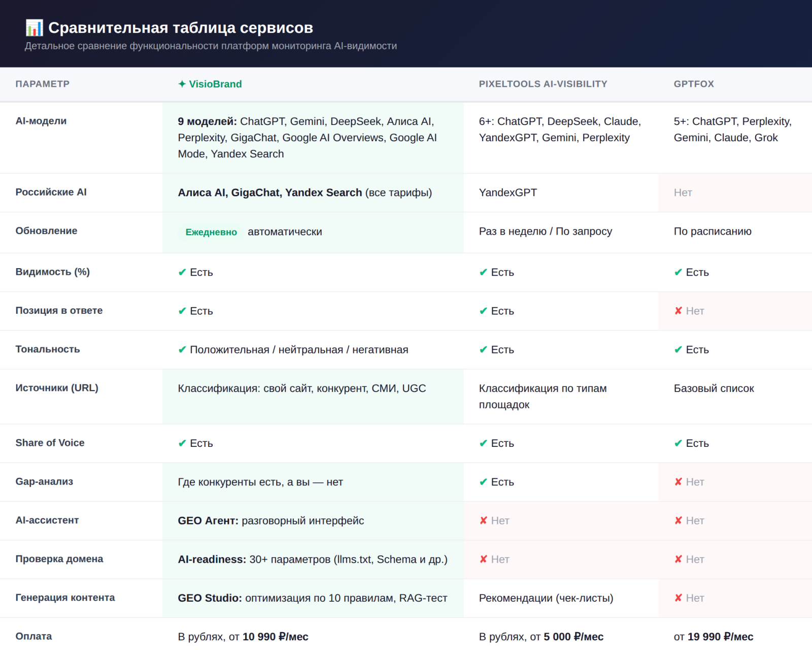Click the Gap-анализ row label

[44, 481]
